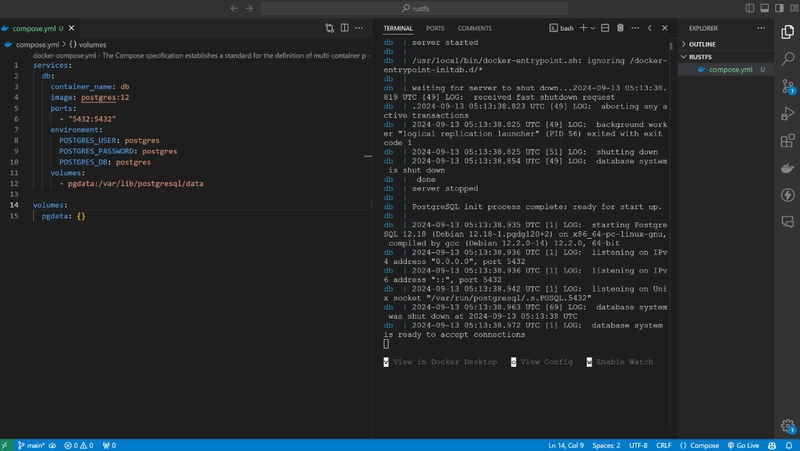Click Ln 14, Col 9 cursor position
The width and height of the screenshot is (800, 451).
pyautogui.click(x=566, y=445)
